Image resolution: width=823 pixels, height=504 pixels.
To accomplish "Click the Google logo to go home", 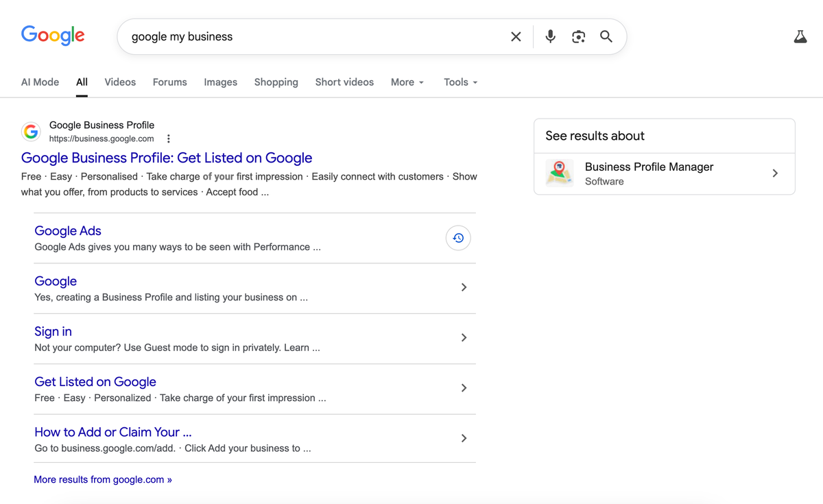I will tap(53, 36).
